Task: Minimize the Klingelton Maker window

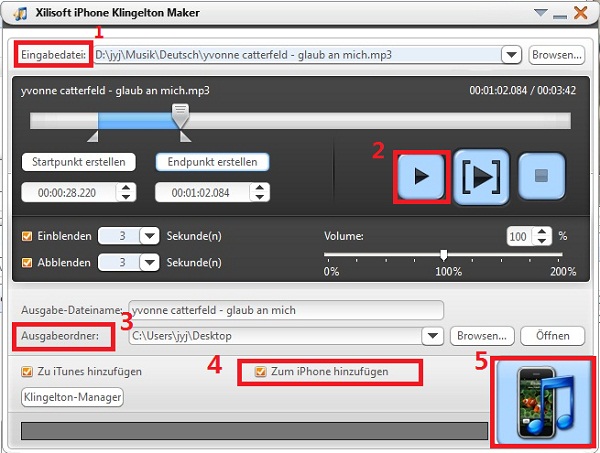Action: click(560, 16)
